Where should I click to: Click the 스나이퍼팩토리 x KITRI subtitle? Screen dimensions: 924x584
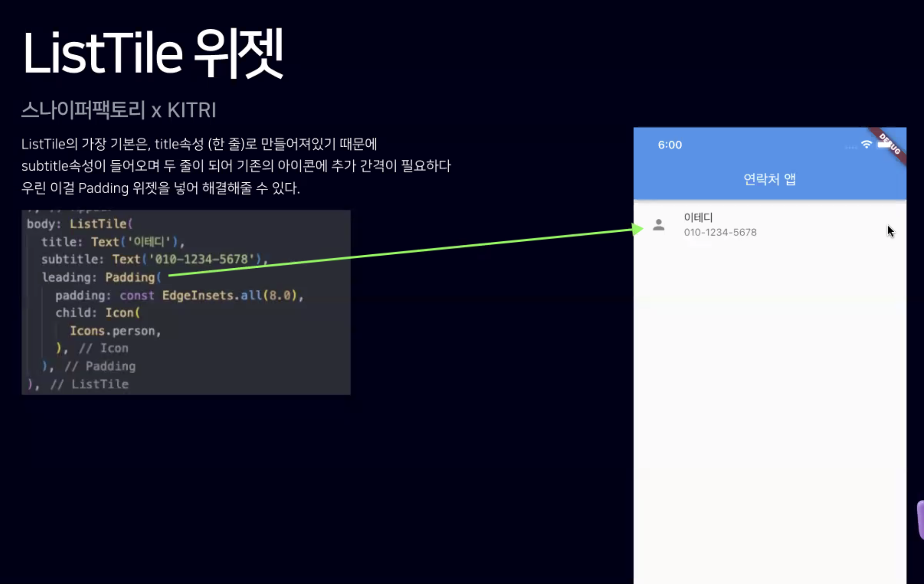pyautogui.click(x=119, y=110)
